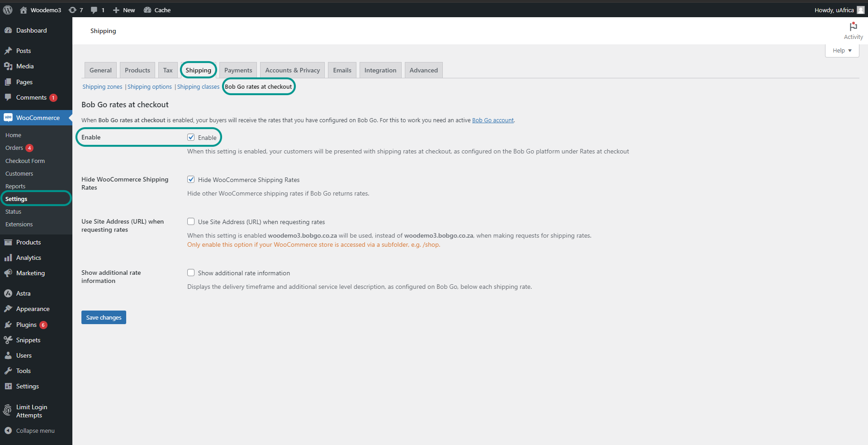Follow the Bob Go account link
The width and height of the screenshot is (868, 445).
[493, 120]
